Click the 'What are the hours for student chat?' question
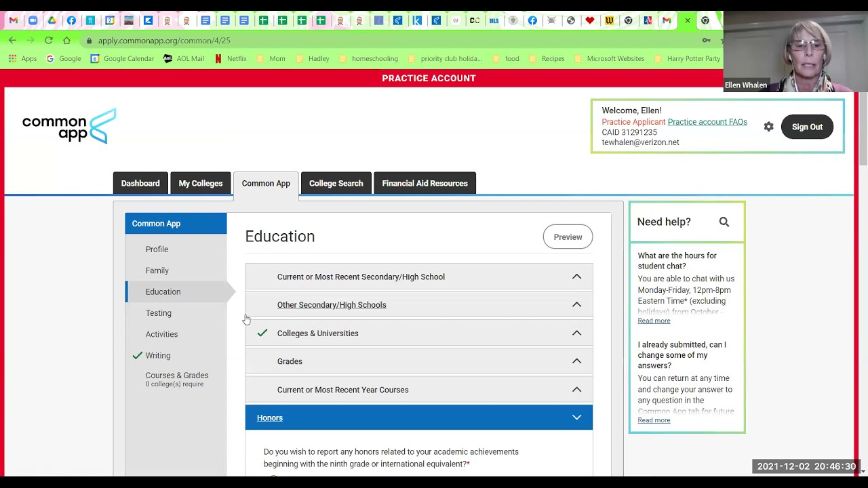This screenshot has height=488, width=868. (677, 261)
